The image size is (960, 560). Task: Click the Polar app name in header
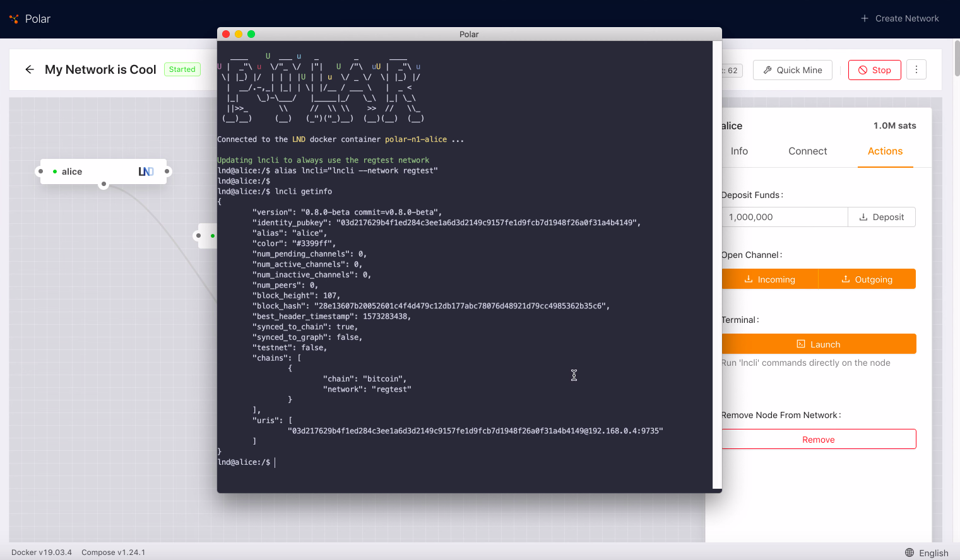38,19
